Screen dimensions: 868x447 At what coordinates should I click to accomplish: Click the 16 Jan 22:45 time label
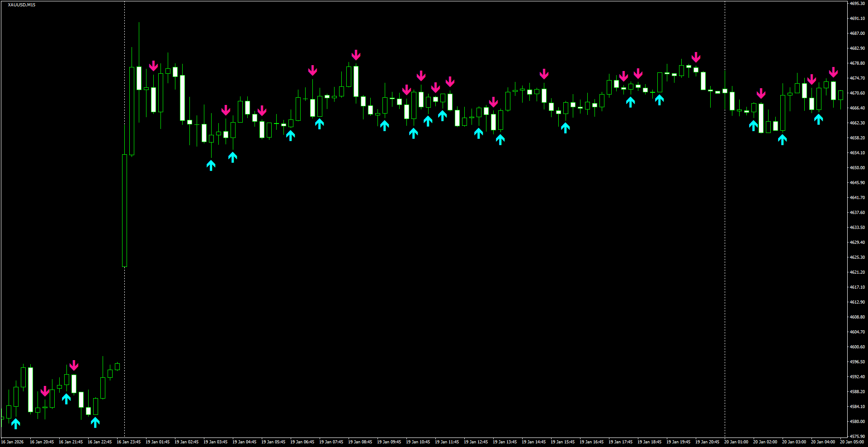point(99,442)
